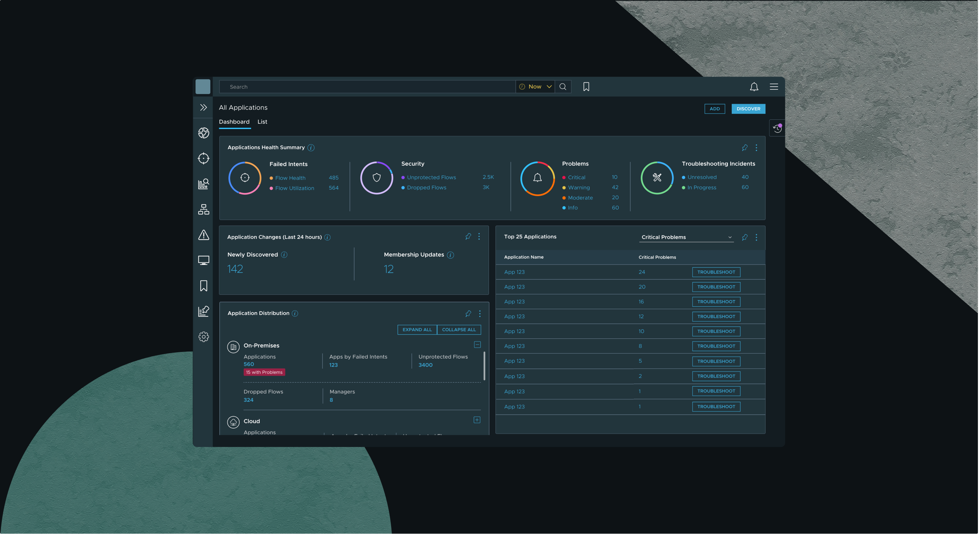Open the Critical problems link
Viewport: 980px width, 534px height.
tap(576, 178)
